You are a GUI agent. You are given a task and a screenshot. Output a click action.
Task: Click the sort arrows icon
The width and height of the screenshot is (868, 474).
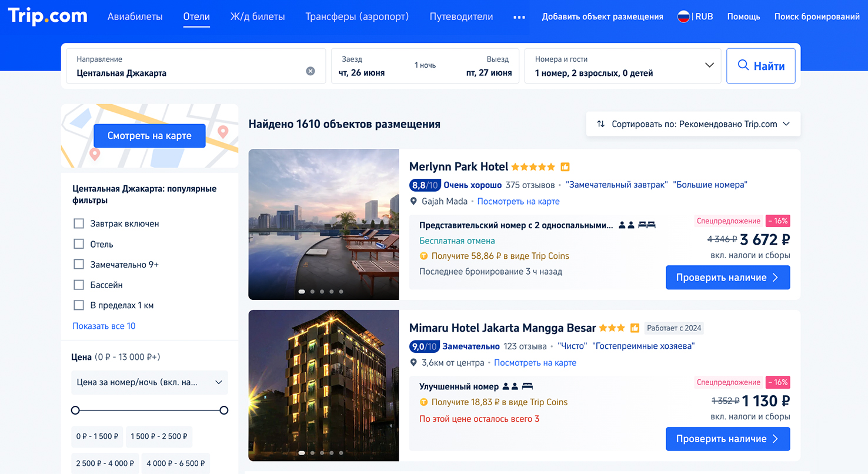(x=600, y=124)
